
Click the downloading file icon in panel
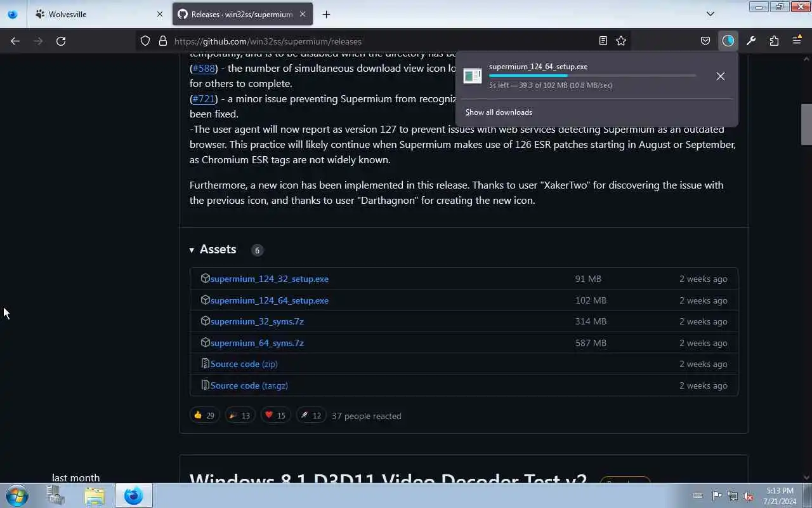point(473,76)
